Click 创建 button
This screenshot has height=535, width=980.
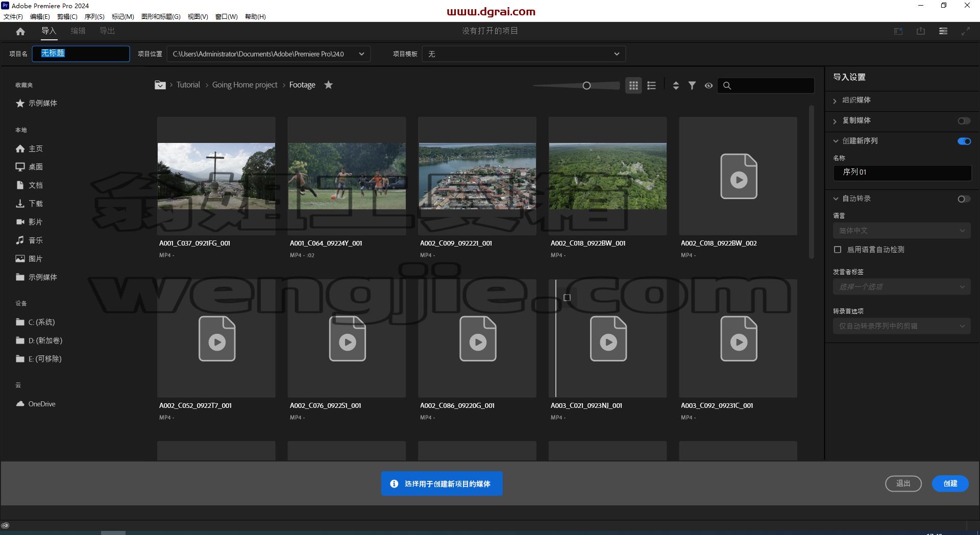pyautogui.click(x=950, y=483)
